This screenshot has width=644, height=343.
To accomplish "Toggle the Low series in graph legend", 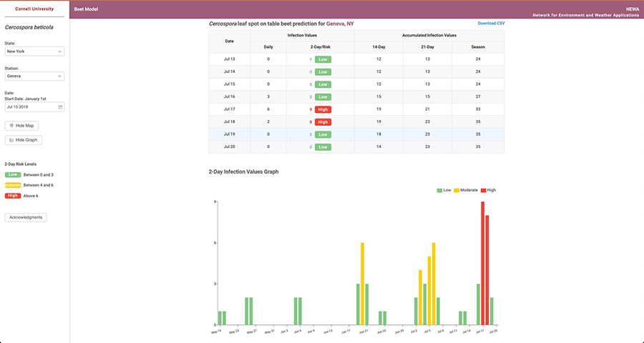I will coord(444,190).
